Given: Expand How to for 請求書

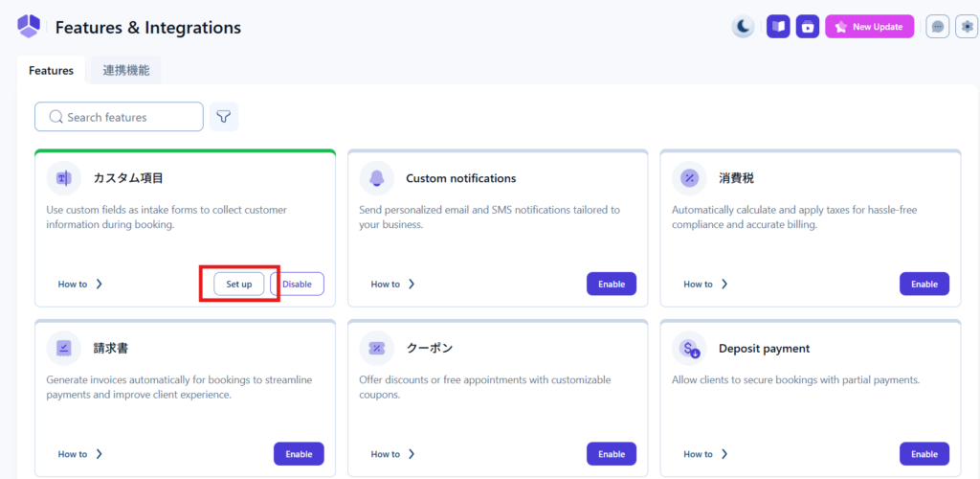Looking at the screenshot, I should (80, 454).
